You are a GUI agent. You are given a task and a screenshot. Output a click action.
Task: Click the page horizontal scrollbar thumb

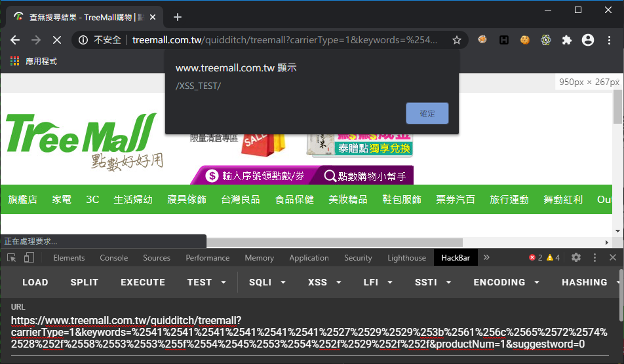334,242
